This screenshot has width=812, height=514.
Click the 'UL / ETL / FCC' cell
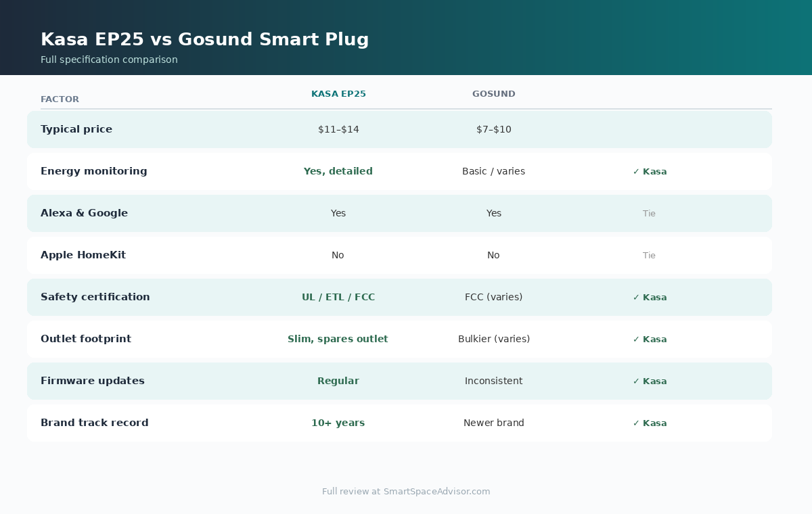pyautogui.click(x=338, y=297)
